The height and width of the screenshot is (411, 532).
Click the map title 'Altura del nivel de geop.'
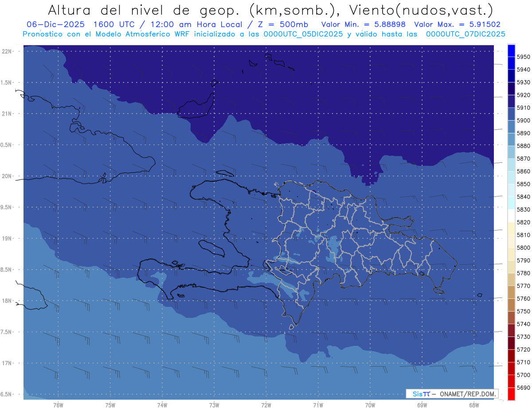[x=144, y=10]
